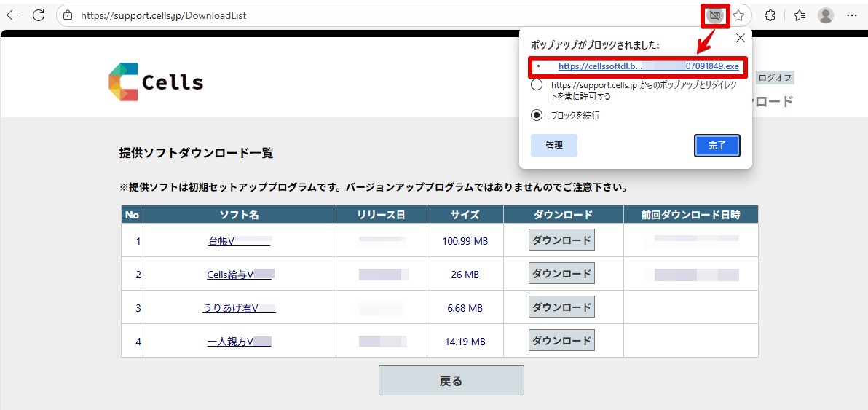Select always allow popups from support.cells.jp
The image size is (868, 410).
coord(537,85)
